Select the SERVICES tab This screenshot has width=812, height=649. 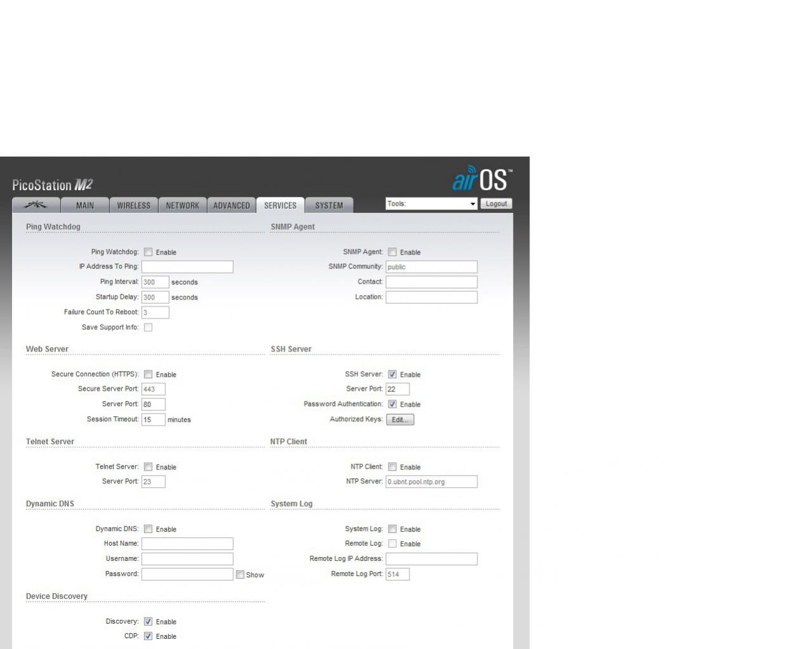point(280,205)
